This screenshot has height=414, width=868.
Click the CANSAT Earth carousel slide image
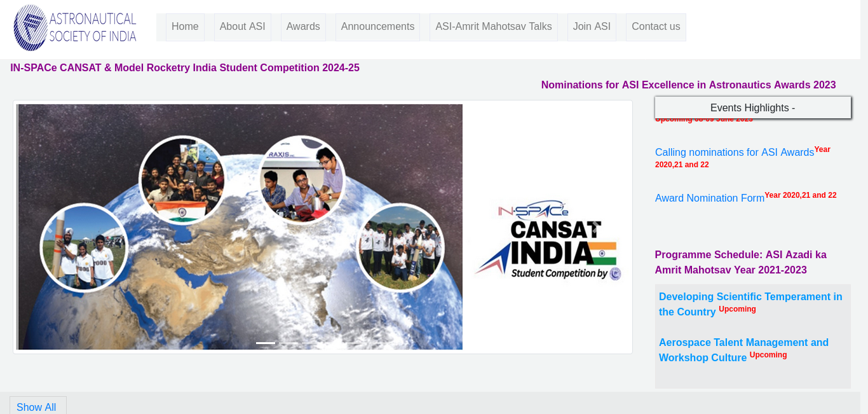(x=240, y=227)
